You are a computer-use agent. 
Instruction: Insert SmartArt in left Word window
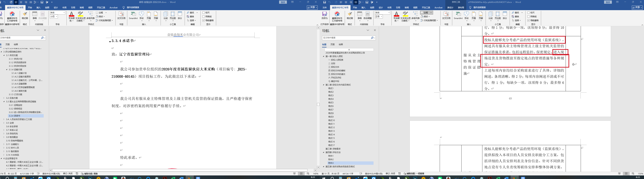[x=133, y=16]
